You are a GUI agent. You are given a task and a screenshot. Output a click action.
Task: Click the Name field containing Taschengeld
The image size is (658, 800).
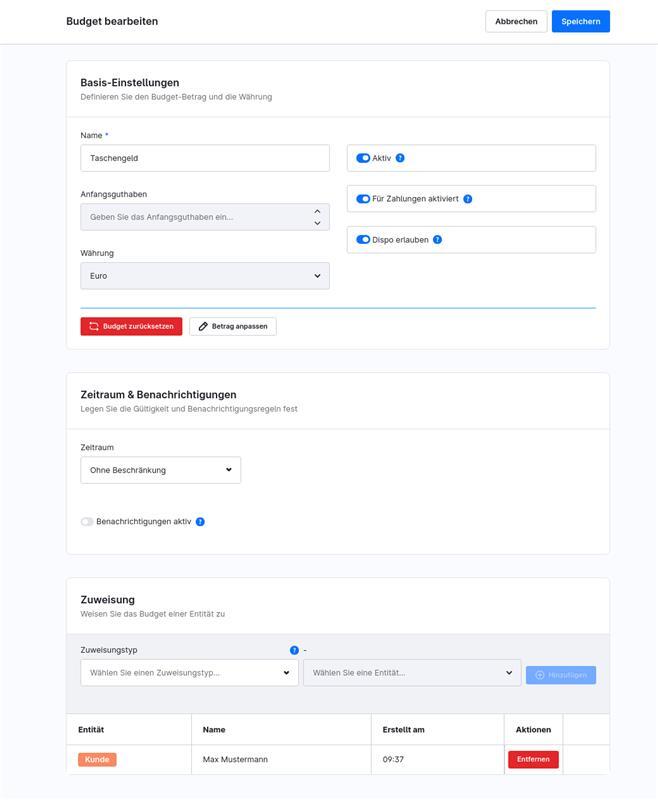[x=205, y=158]
